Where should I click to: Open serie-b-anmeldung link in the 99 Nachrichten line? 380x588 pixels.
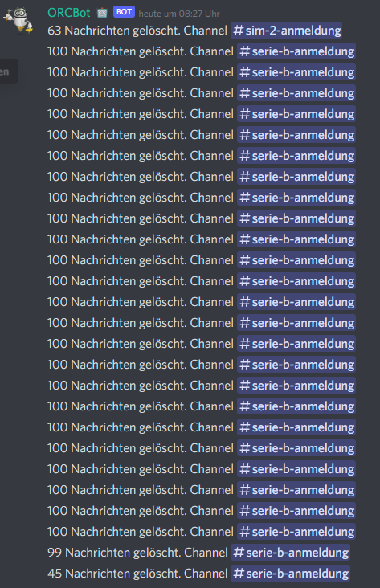click(x=290, y=553)
